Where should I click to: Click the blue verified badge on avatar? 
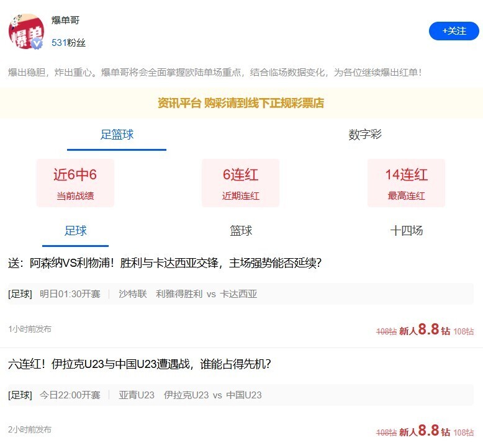coord(37,43)
